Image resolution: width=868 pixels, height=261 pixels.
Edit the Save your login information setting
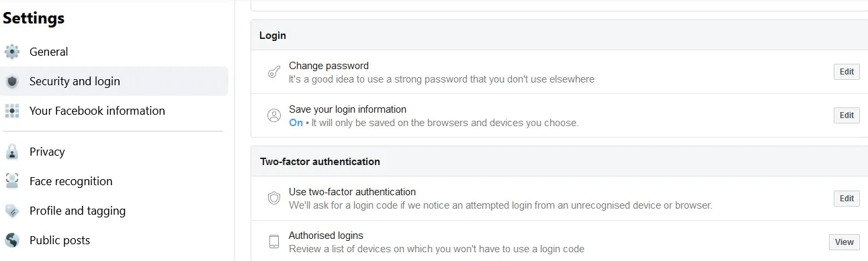(x=847, y=115)
